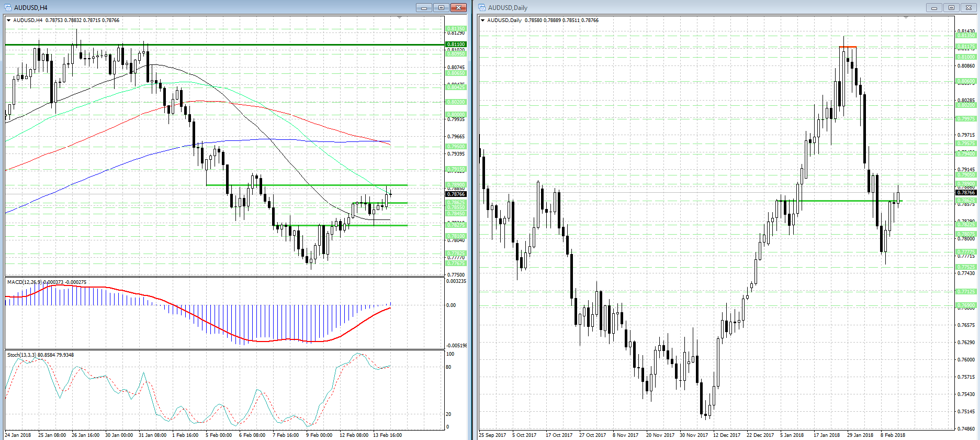This screenshot has height=440, width=980.
Task: Click the Daily chart shift marker triangle
Action: (906, 18)
